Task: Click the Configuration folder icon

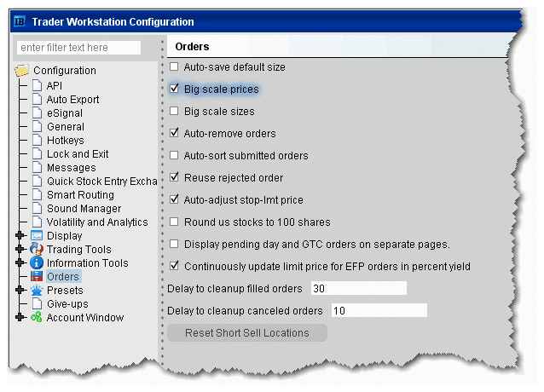Action: coord(21,71)
